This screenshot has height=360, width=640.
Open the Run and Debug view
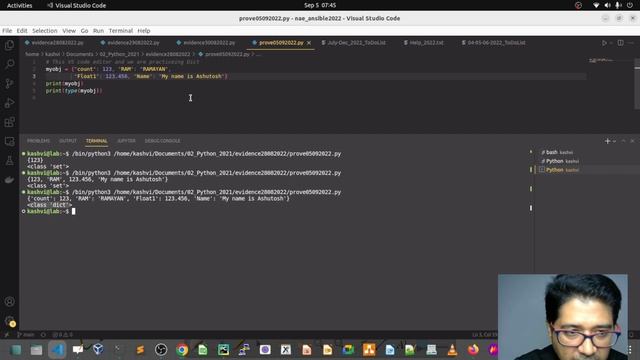9,102
